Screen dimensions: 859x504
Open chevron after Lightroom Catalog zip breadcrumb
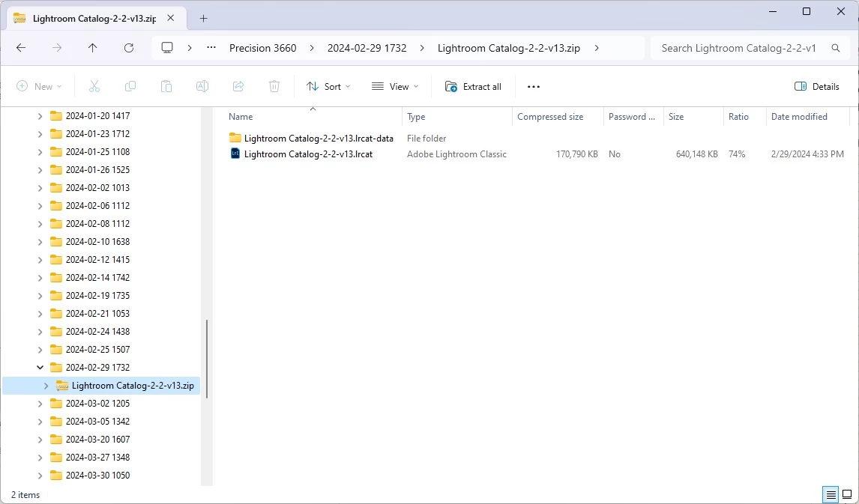[597, 48]
